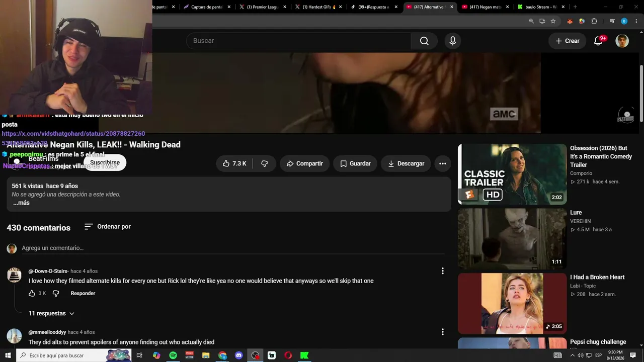The height and width of the screenshot is (362, 644).
Task: Open Discord from the taskbar
Action: 239,355
